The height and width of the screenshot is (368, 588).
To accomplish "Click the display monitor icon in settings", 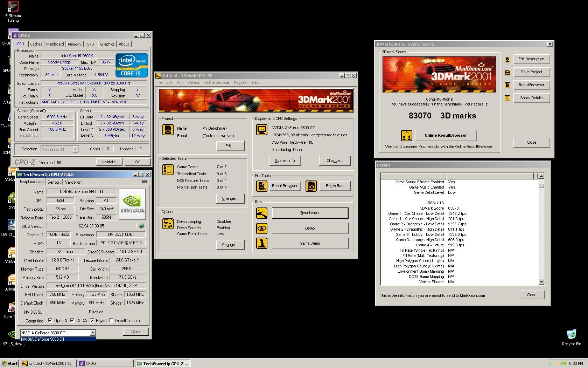I will pos(262,130).
